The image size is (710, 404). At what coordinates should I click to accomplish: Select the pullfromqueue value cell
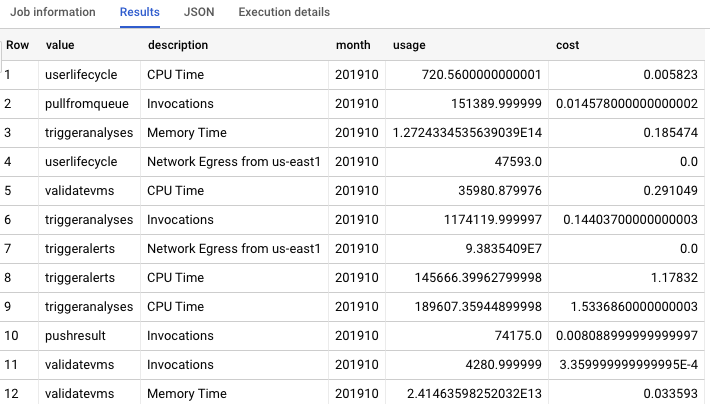click(87, 104)
